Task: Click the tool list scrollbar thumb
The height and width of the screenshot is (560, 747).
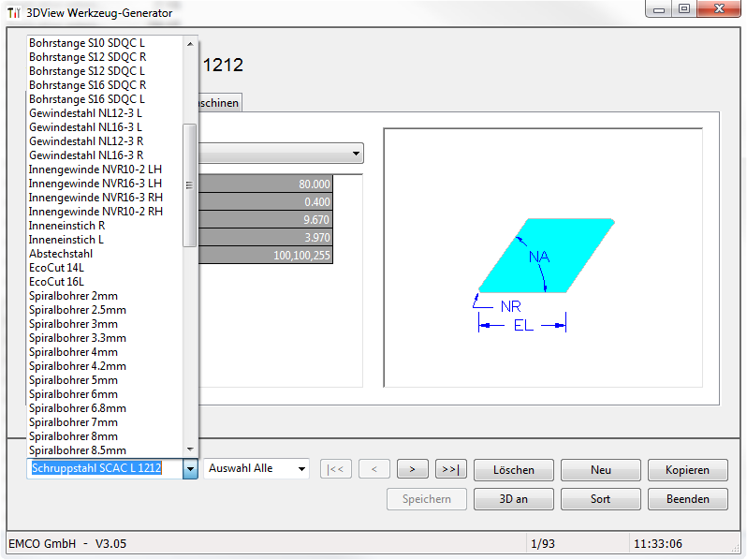Action: coord(190,184)
